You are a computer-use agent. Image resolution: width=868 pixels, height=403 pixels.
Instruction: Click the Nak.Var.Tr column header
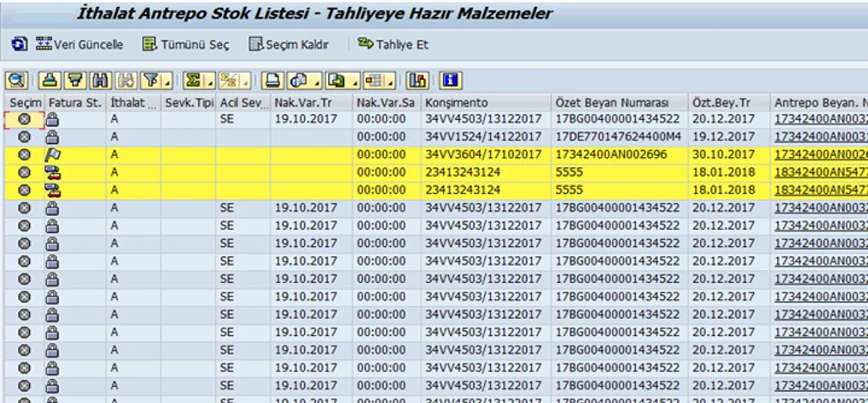(311, 103)
